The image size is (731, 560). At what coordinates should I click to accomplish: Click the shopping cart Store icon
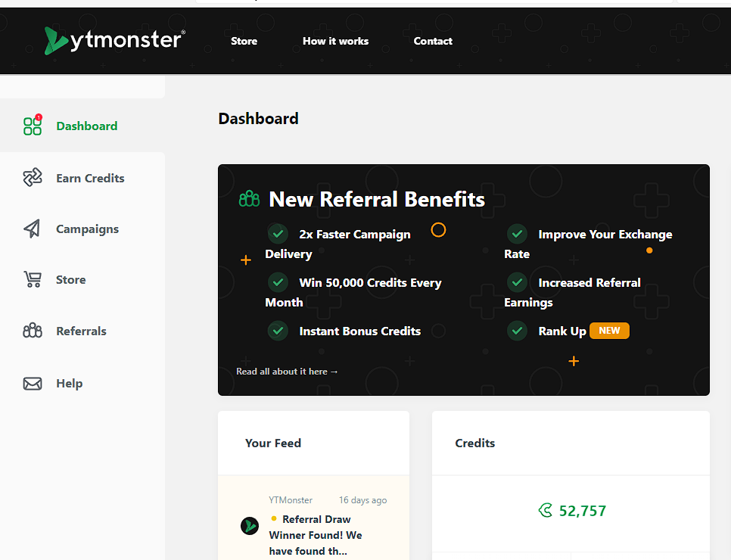click(x=33, y=279)
